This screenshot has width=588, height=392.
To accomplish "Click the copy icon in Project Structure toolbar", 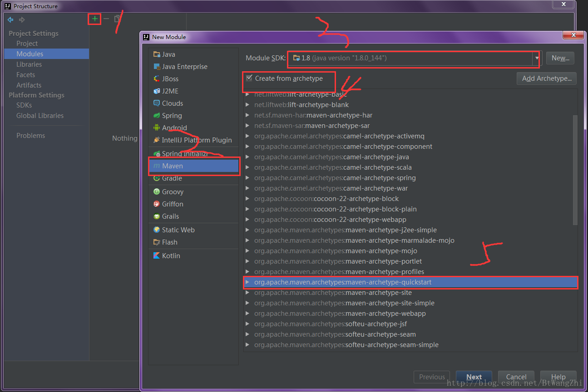I will (x=118, y=19).
